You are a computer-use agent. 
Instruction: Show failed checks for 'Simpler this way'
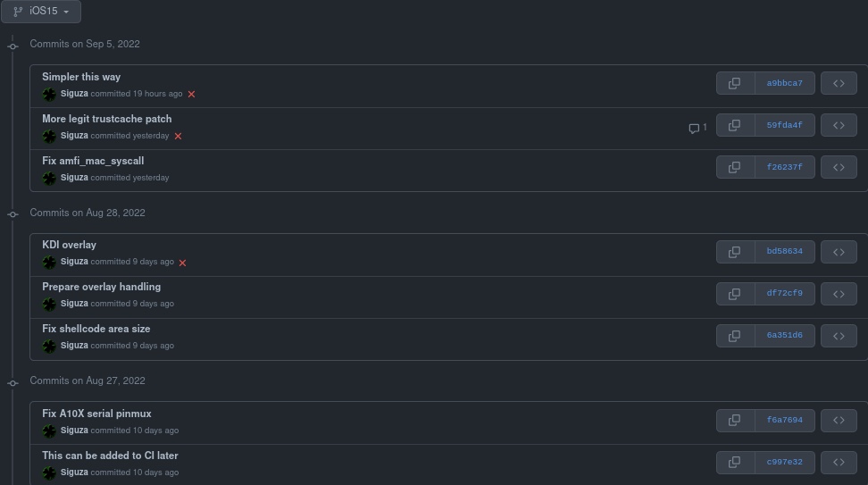[x=191, y=94]
